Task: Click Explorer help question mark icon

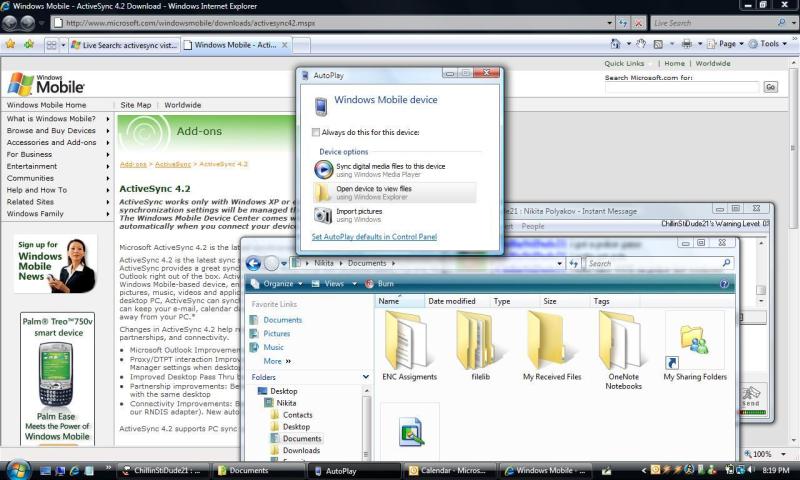Action: 724,284
